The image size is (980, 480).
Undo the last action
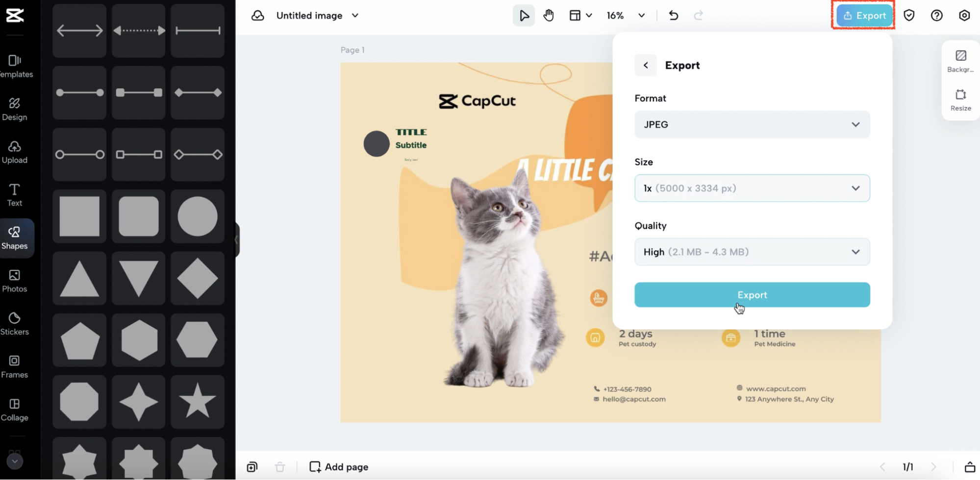(674, 16)
